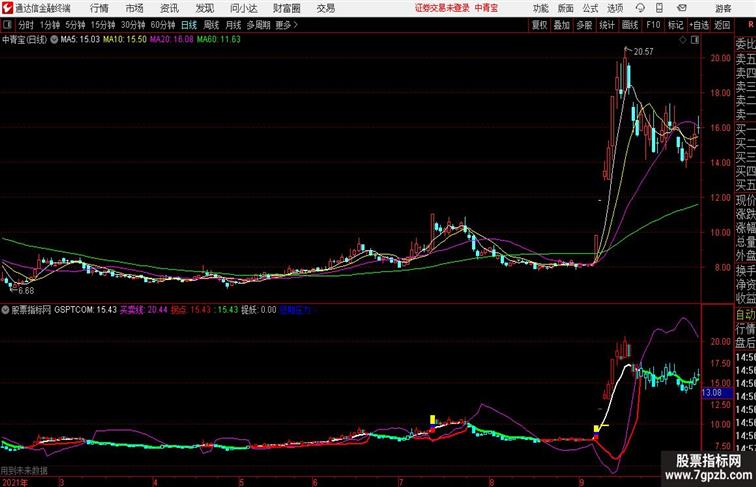Click the customer service headset icon
Image resolution: width=756 pixels, height=487 pixels.
click(640, 8)
